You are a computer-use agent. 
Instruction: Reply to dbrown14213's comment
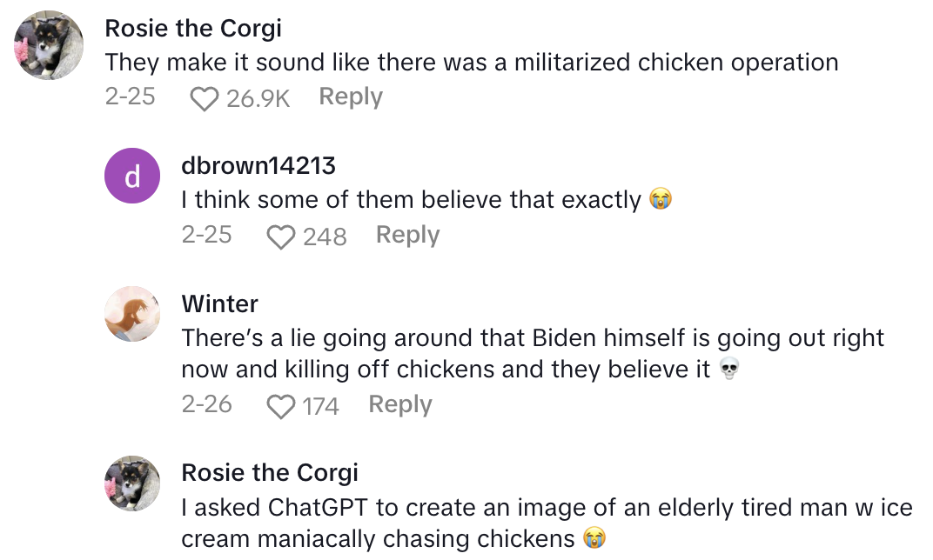[407, 235]
